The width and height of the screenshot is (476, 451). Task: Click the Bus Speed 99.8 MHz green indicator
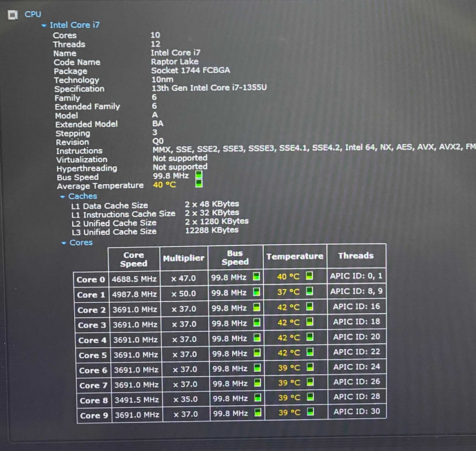(199, 175)
